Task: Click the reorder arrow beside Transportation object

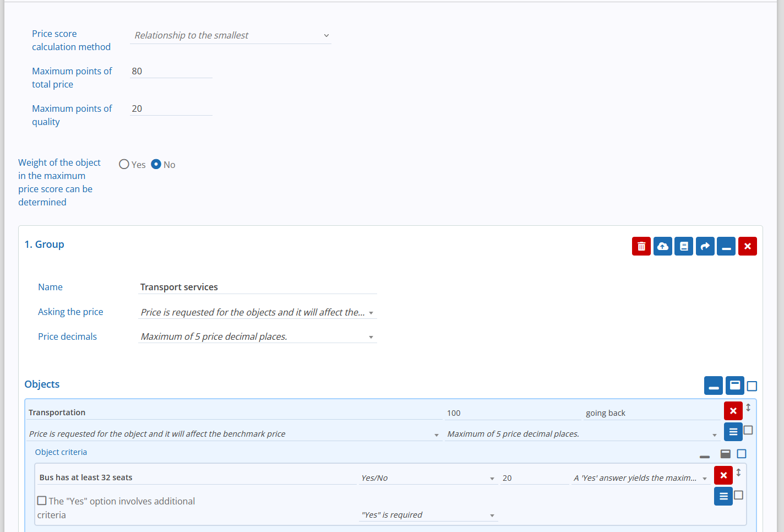Action: coord(748,408)
